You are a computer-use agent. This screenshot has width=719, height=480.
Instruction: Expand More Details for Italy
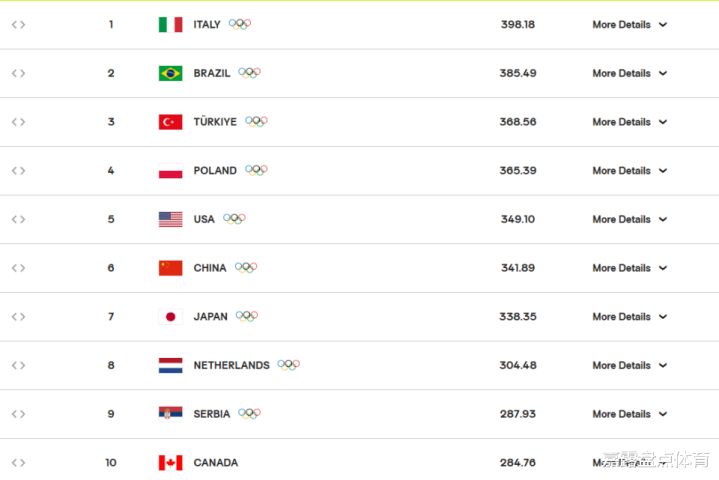(629, 24)
